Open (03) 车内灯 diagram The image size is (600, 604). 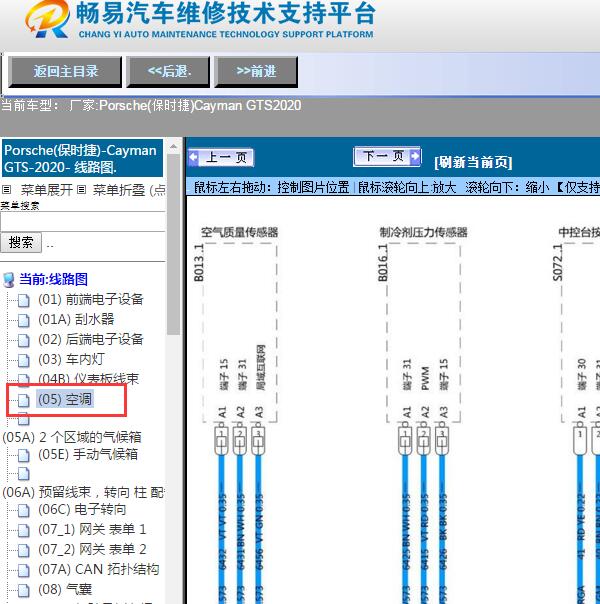[71, 359]
